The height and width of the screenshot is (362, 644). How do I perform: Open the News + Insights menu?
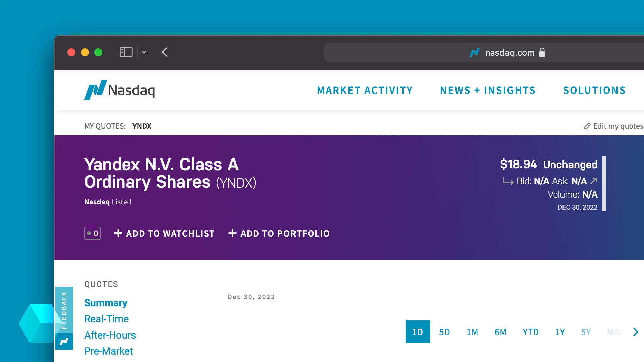click(x=488, y=90)
